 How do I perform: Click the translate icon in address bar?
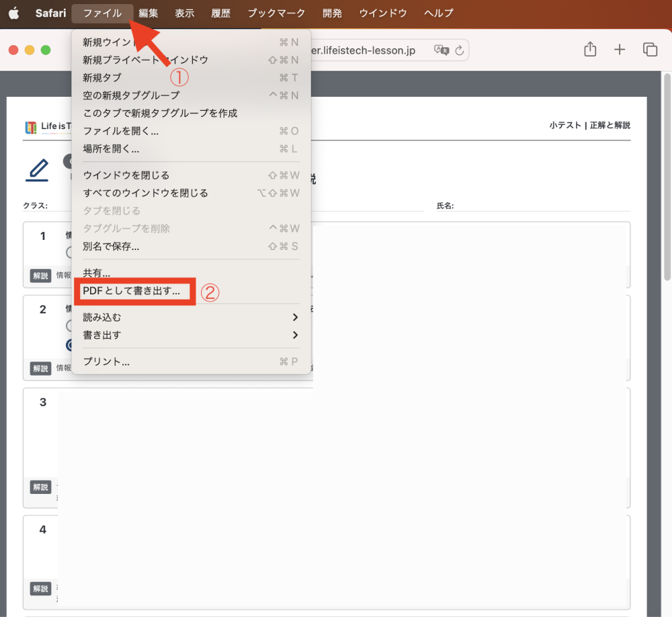[x=441, y=50]
